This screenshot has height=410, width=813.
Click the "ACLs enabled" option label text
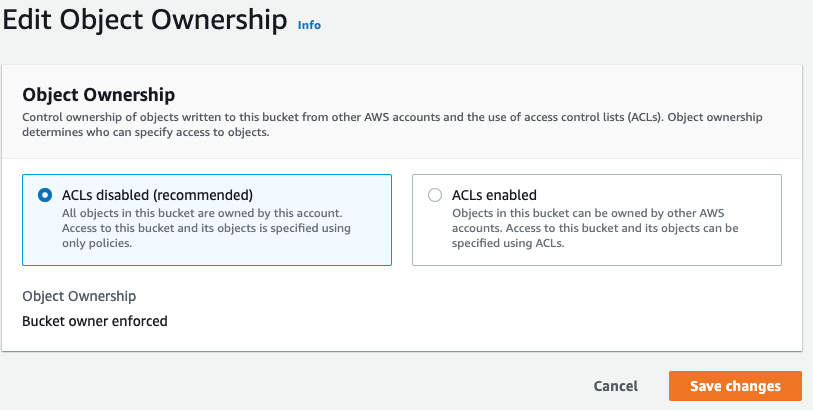[x=494, y=195]
